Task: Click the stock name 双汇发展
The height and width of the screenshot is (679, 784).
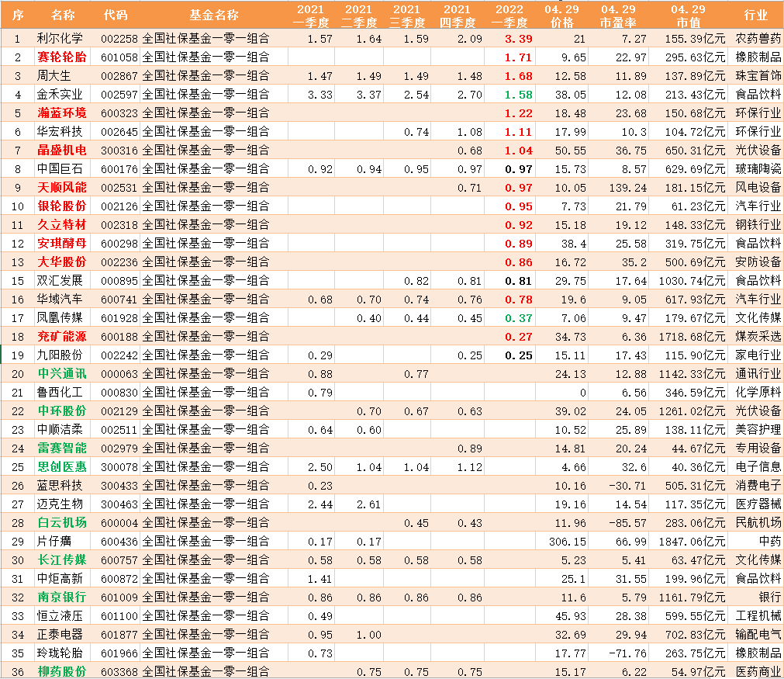Action: pyautogui.click(x=60, y=281)
